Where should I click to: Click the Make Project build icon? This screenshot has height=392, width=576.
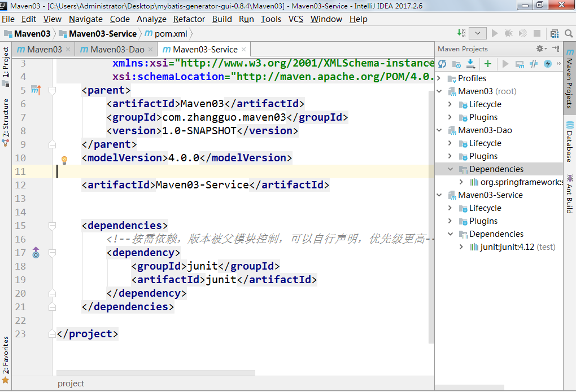click(x=461, y=33)
